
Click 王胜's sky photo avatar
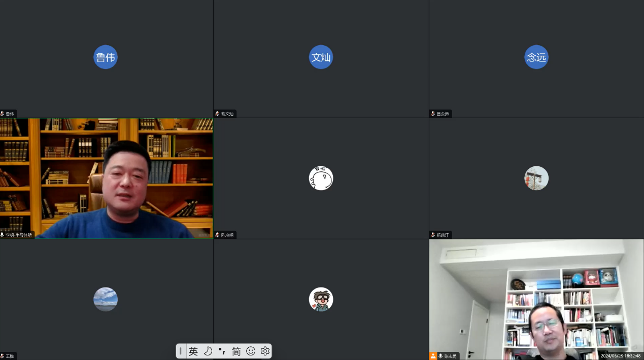[106, 299]
